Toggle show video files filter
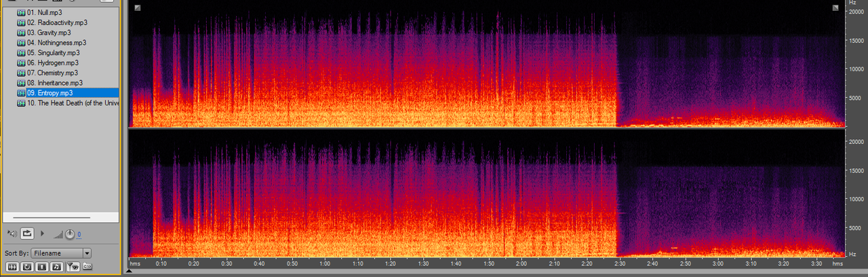 pos(42,266)
